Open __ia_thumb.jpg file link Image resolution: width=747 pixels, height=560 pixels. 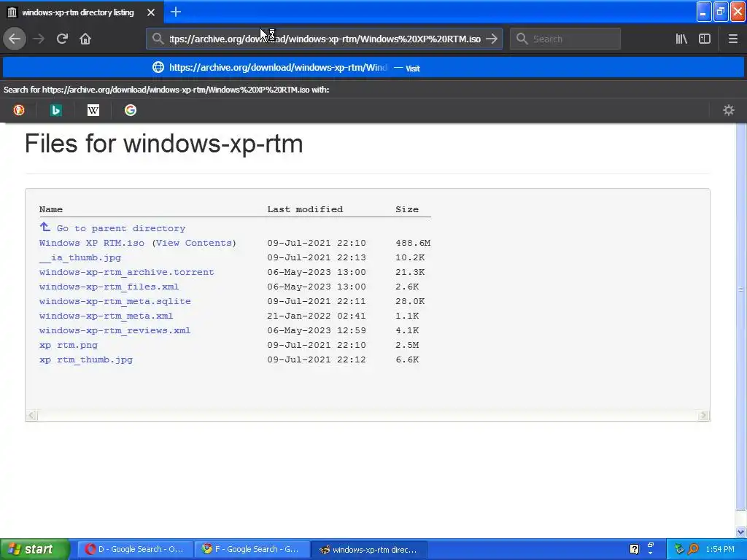coord(80,257)
